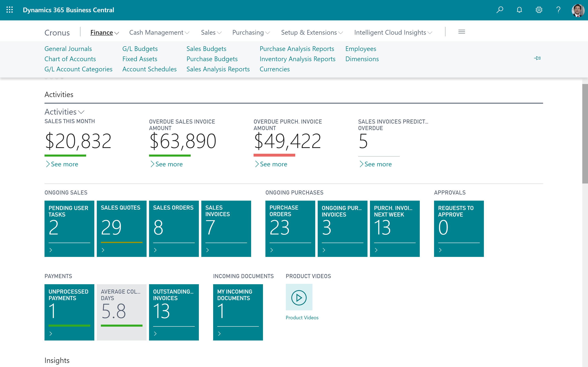Viewport: 588px width, 367px height.
Task: See more for Overdue Sales Invoice Amount
Action: click(x=166, y=164)
